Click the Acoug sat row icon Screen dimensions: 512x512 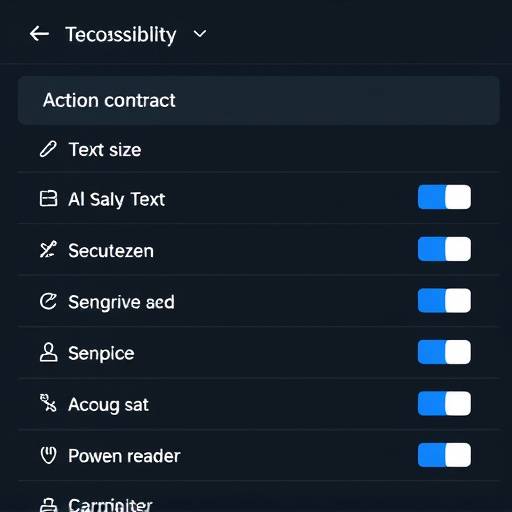(48, 403)
